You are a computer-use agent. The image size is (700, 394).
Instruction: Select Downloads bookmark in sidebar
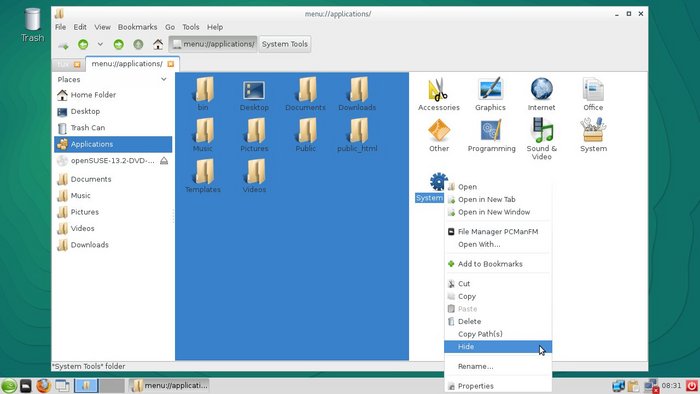(x=113, y=245)
